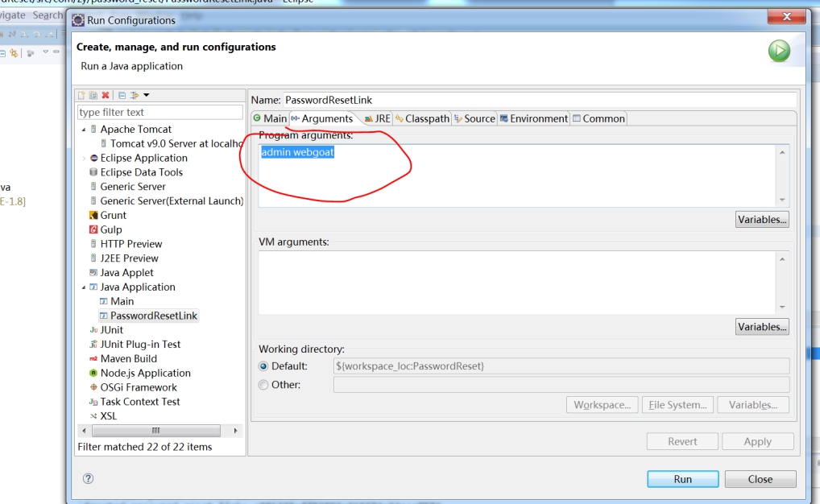Open the filter launch configurations icon

pyautogui.click(x=135, y=95)
